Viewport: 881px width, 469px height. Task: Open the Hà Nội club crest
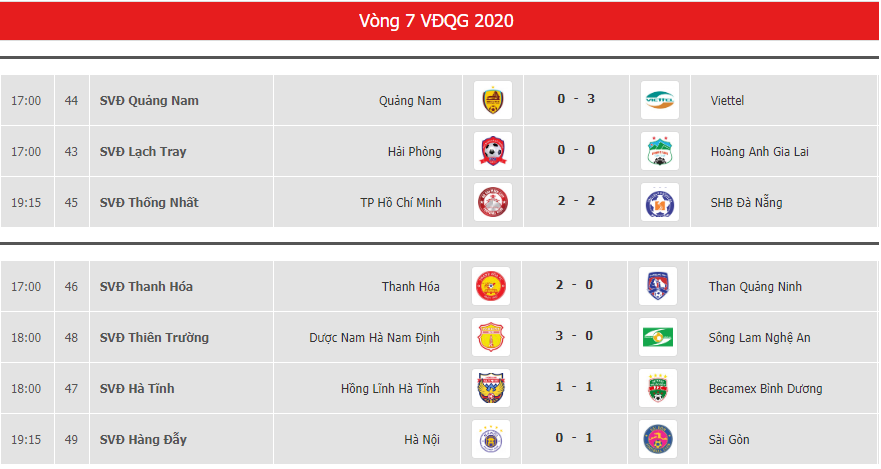click(x=491, y=439)
